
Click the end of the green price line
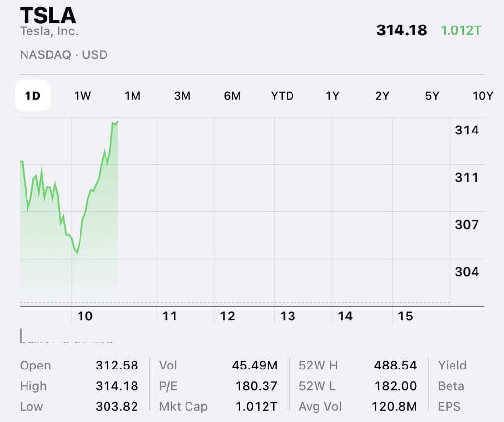[x=117, y=121]
